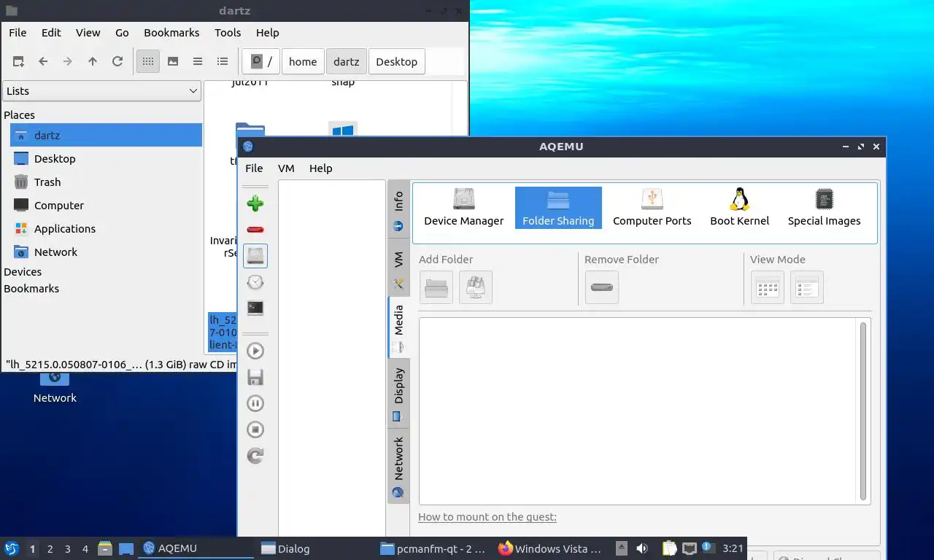Open the file manager View menu

tap(88, 32)
